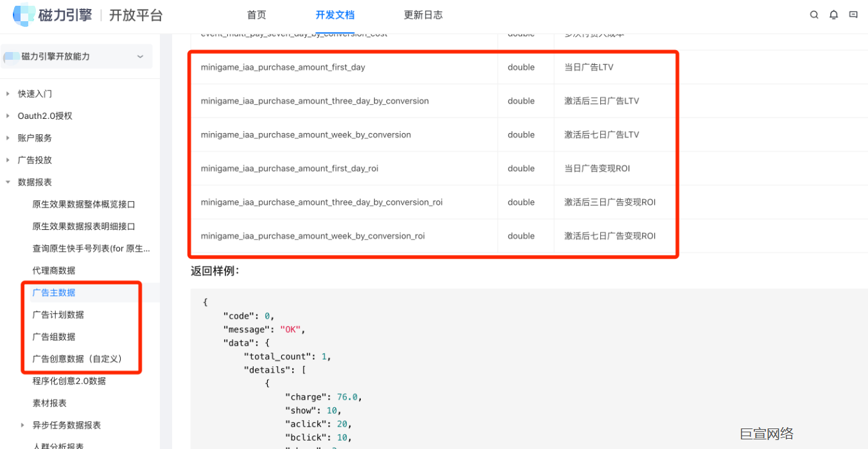Collapse the 磁力引擎开放能力 dropdown

point(140,57)
